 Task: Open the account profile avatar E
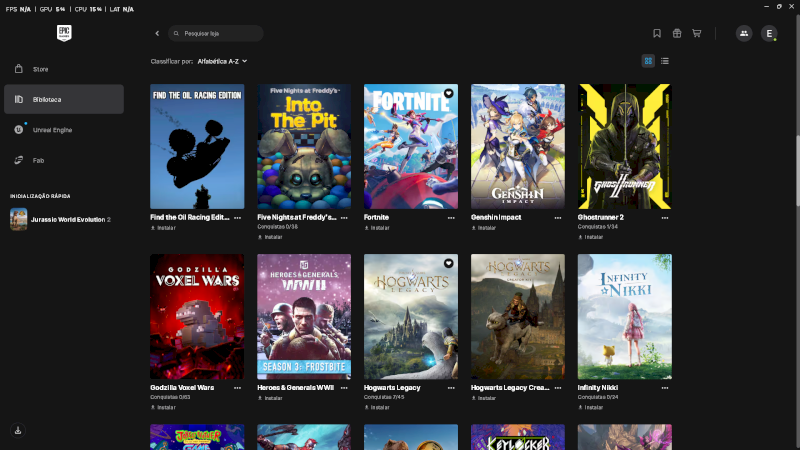pyautogui.click(x=769, y=33)
